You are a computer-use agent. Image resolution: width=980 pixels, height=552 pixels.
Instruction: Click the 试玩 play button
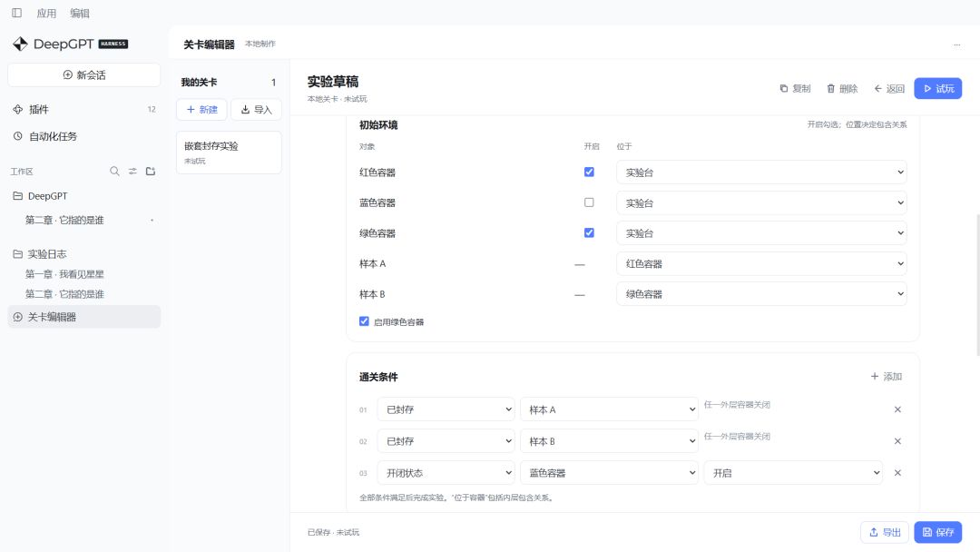937,89
